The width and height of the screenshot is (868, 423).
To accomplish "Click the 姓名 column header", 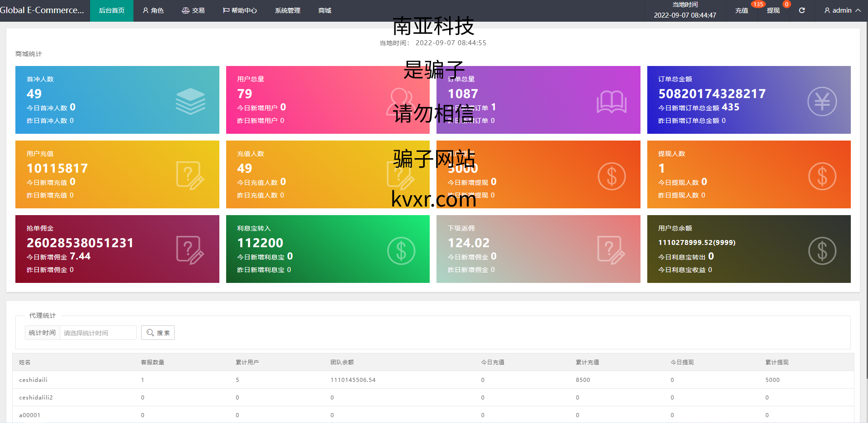I will [25, 362].
